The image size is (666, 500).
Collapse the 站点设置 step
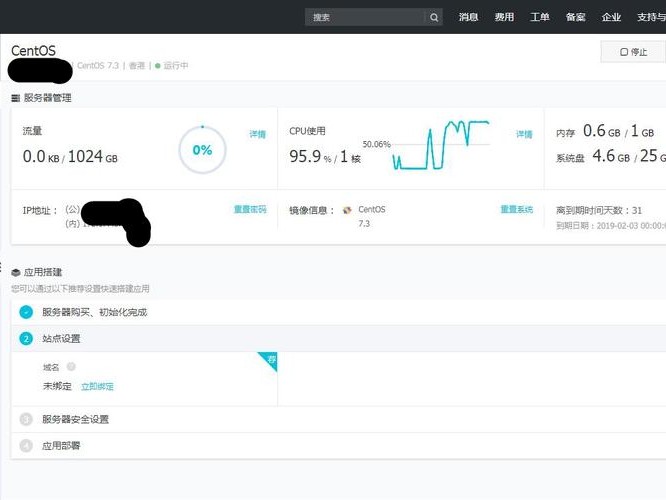pos(339,339)
